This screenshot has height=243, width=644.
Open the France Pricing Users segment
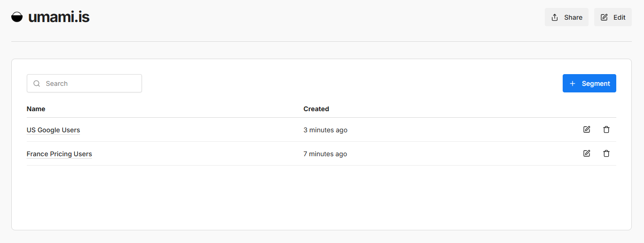coord(59,154)
